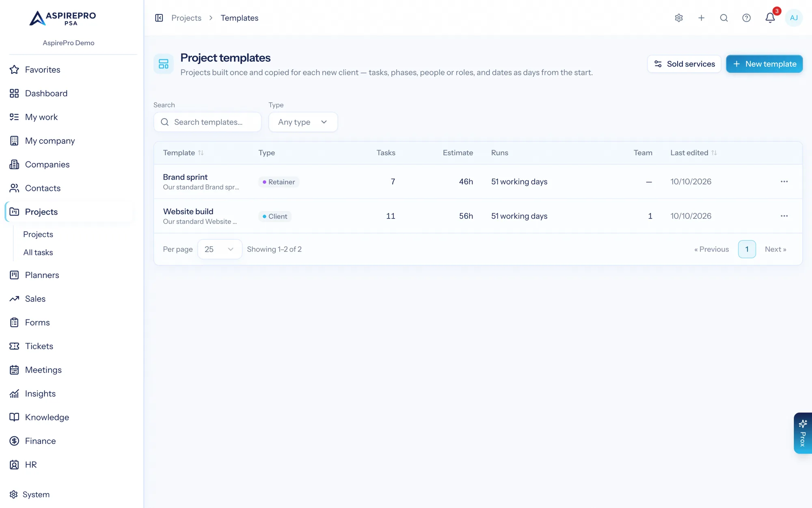Open Forms in sidebar

(x=69, y=322)
